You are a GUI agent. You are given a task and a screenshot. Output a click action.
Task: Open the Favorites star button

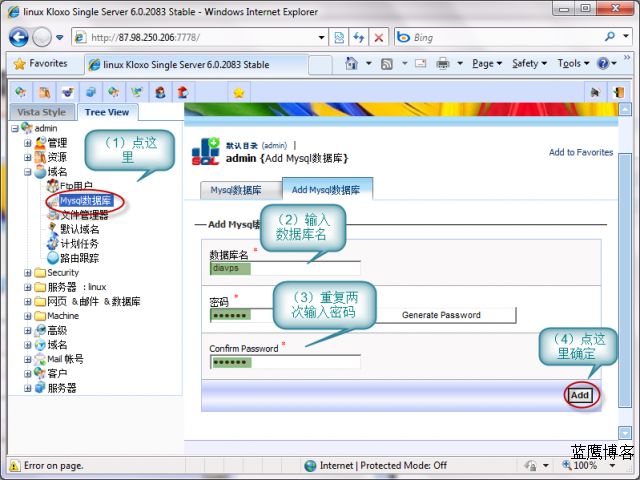(40, 64)
